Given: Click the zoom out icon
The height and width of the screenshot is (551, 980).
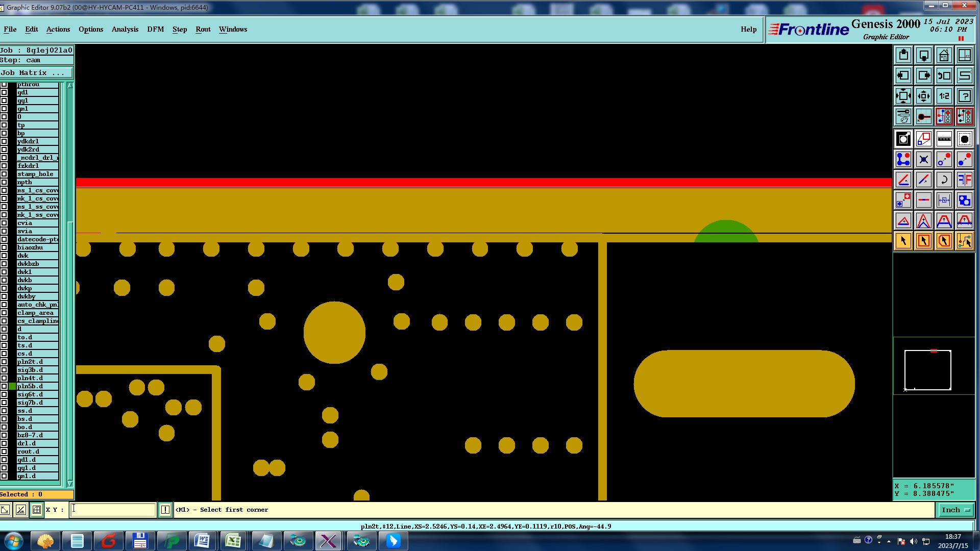Looking at the screenshot, I should 923,96.
